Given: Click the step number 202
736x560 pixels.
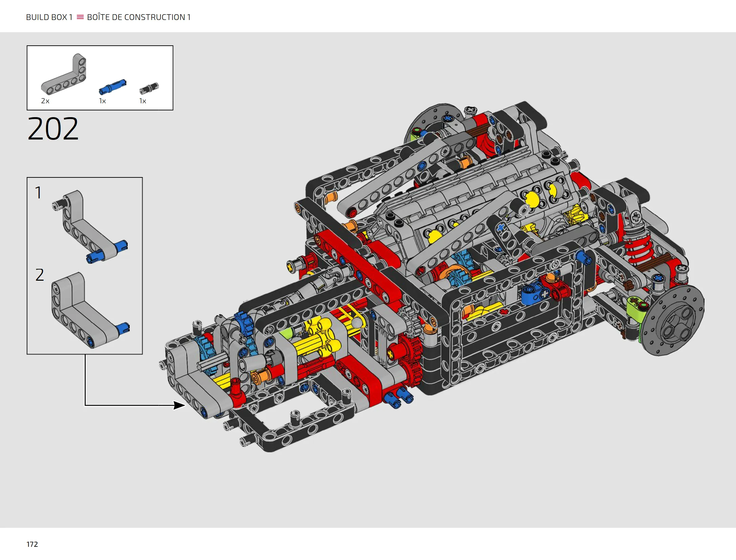Looking at the screenshot, I should click(x=53, y=129).
